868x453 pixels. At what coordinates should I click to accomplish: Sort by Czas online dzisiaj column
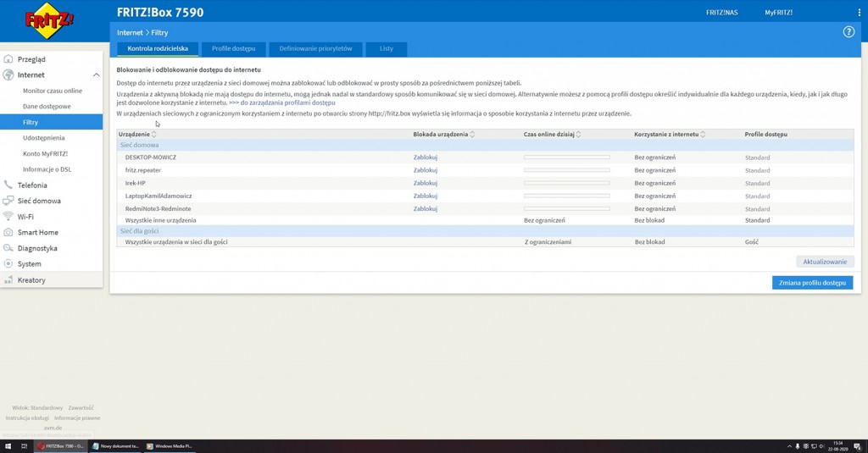pos(580,135)
